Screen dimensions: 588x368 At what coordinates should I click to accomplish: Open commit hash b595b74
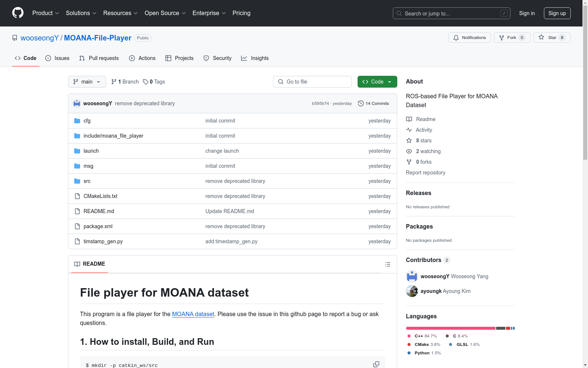(x=320, y=103)
